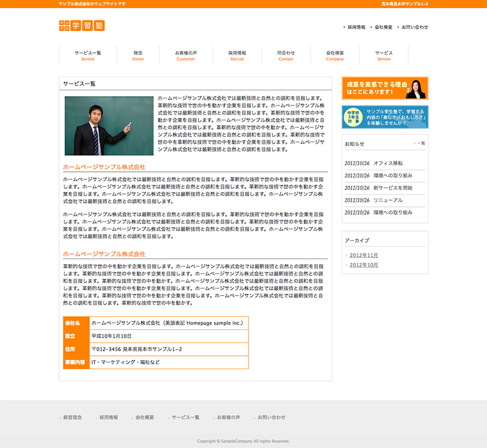Image resolution: width=487 pixels, height=448 pixels.
Task: Click the サービス一覧 page heading
Action: click(79, 84)
